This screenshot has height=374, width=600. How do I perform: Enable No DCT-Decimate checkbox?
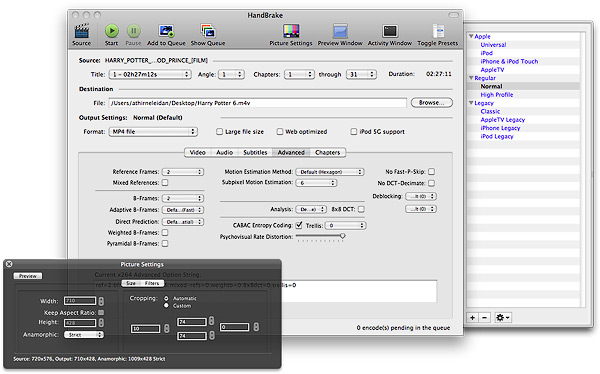click(432, 183)
